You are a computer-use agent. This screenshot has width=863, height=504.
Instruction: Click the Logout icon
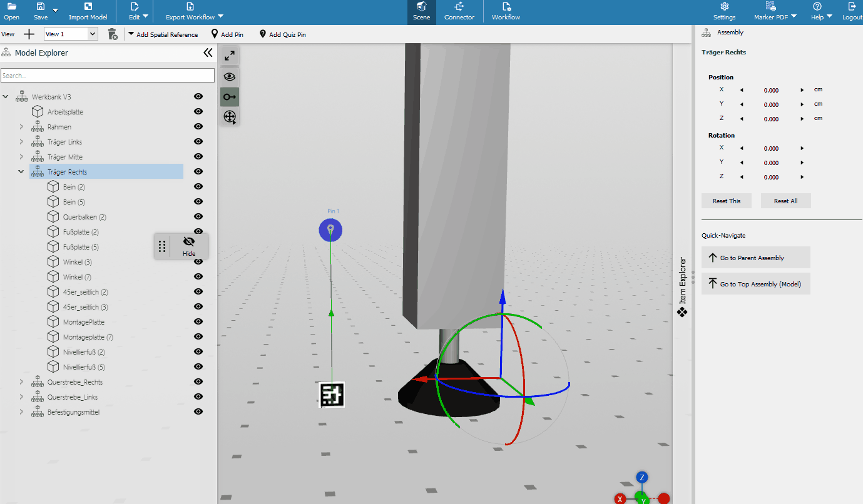pyautogui.click(x=852, y=7)
